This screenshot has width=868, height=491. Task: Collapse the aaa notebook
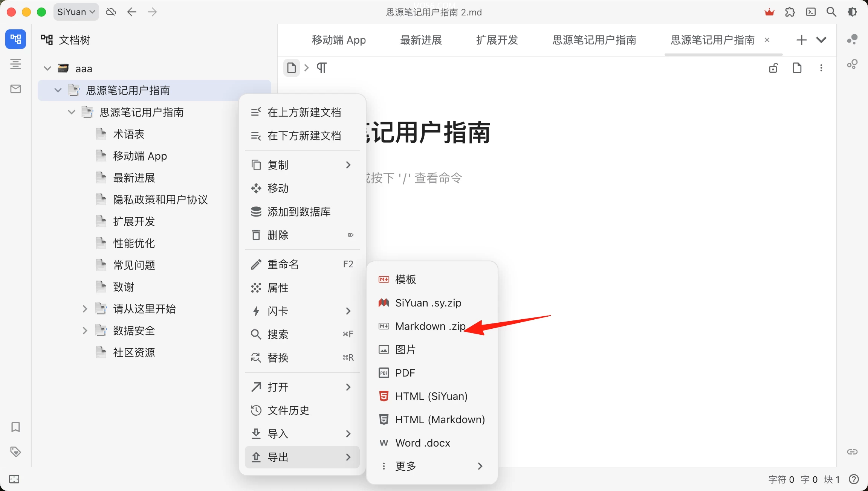[47, 69]
